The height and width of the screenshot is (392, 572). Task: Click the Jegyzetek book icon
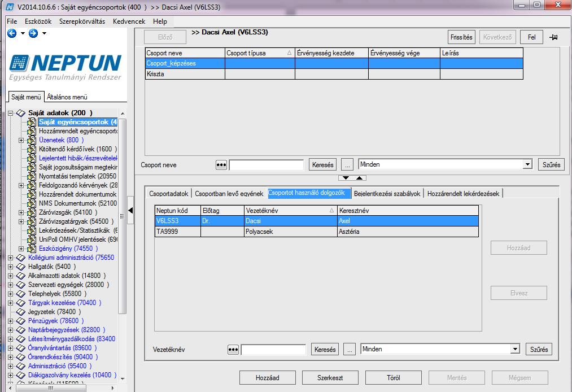21,312
